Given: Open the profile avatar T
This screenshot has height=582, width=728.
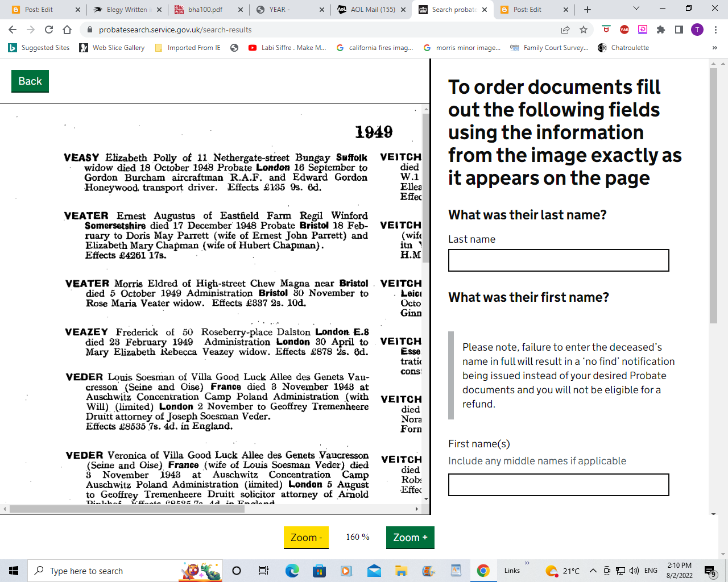Looking at the screenshot, I should (697, 30).
